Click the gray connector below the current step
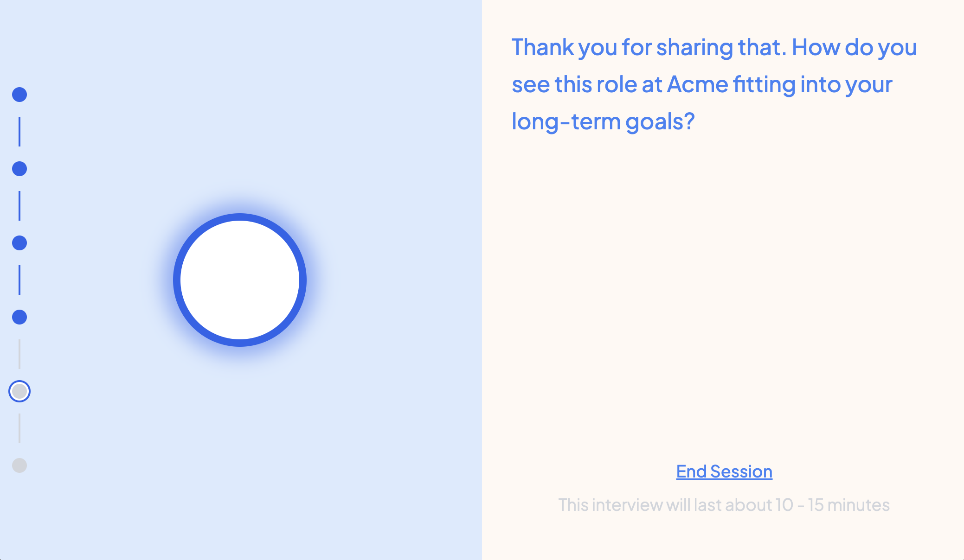 pos(19,428)
